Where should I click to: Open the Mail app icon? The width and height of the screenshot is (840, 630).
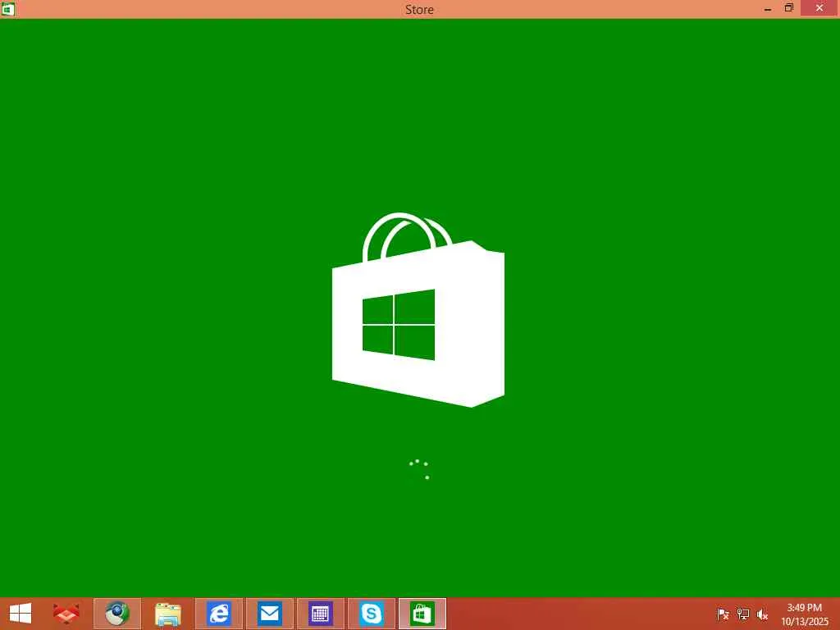coord(269,614)
